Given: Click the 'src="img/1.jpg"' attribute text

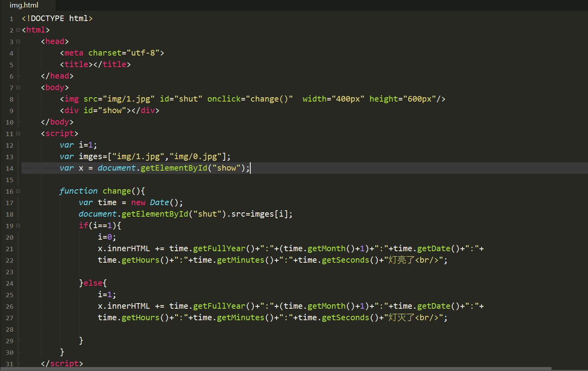Looking at the screenshot, I should tap(119, 99).
